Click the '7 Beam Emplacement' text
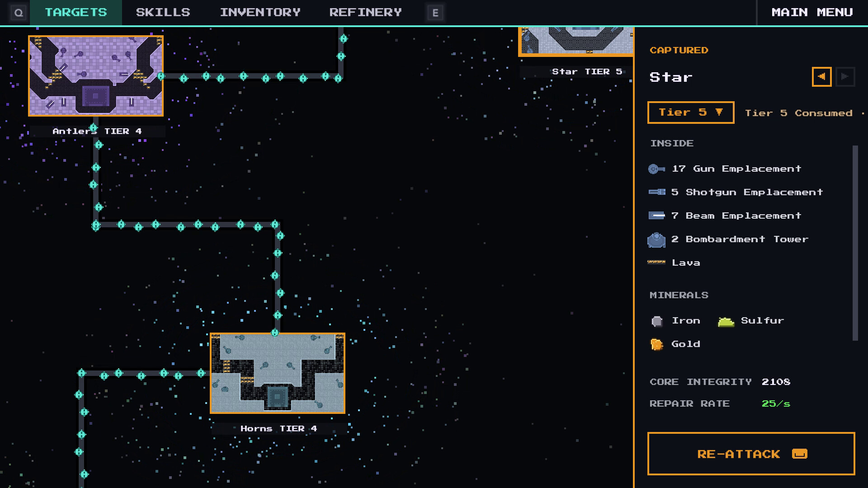 click(x=736, y=216)
